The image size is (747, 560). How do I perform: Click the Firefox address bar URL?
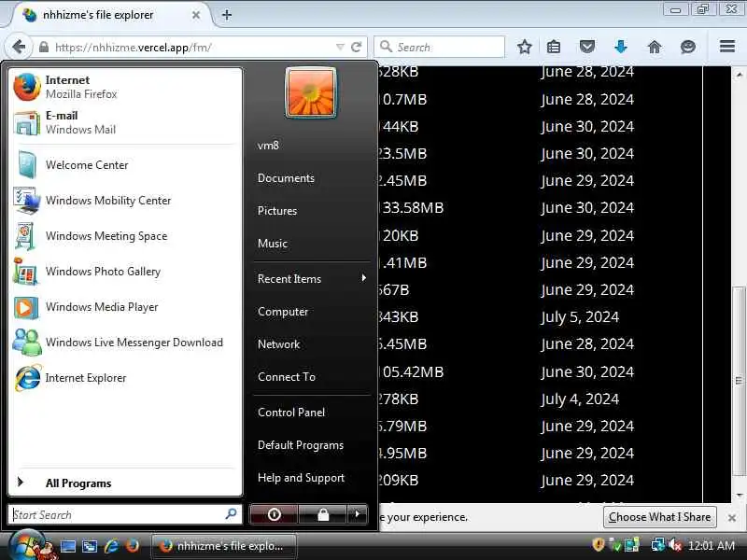[134, 48]
